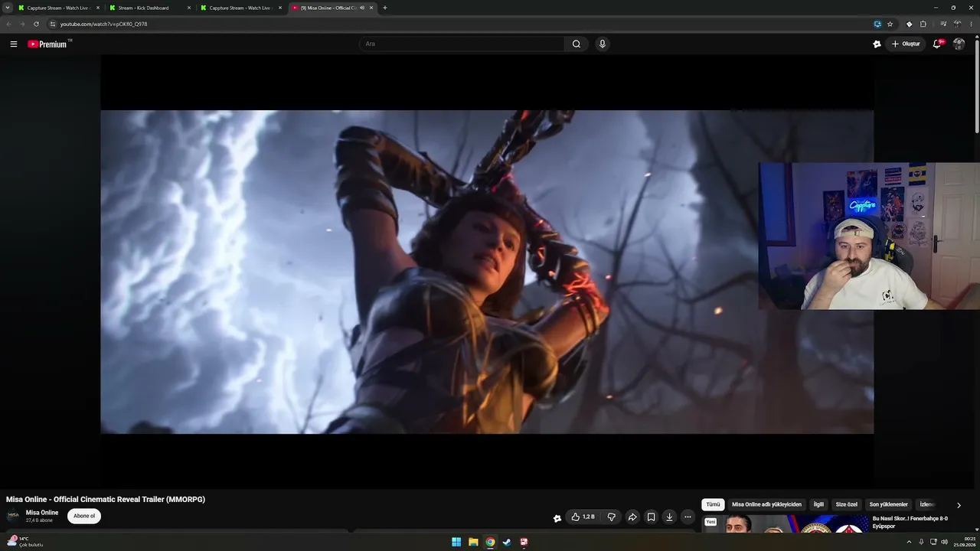Open the YouTube hamburger guide menu
The image size is (980, 551).
pyautogui.click(x=13, y=44)
